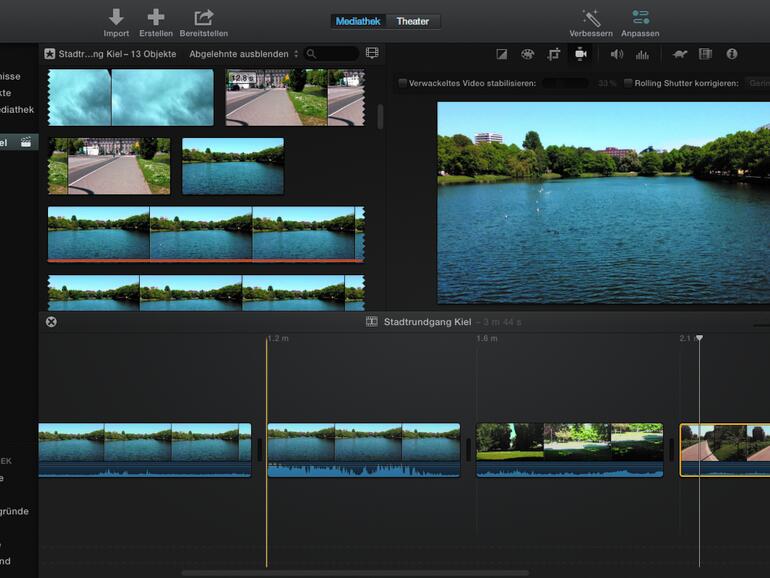Enable Rolling Shutter korrigieren checkbox
The image size is (770, 578).
coord(628,83)
